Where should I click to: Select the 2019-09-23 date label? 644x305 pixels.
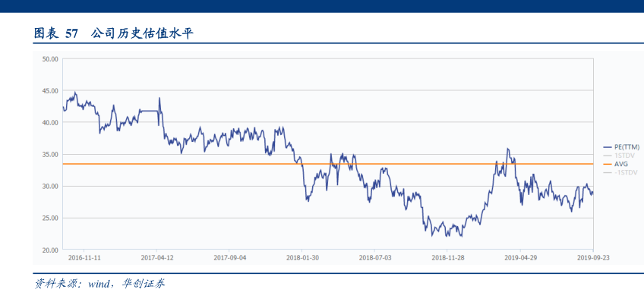[593, 258]
